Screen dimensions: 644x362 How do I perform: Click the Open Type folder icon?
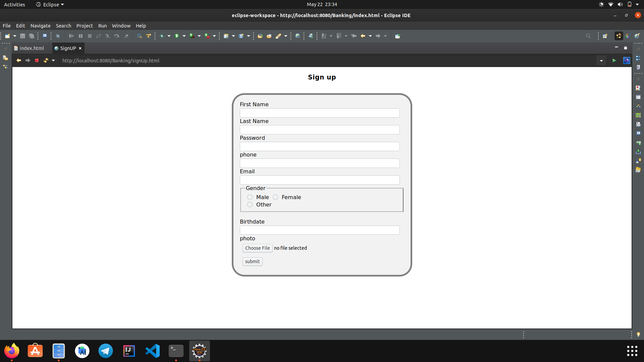pyautogui.click(x=260, y=36)
